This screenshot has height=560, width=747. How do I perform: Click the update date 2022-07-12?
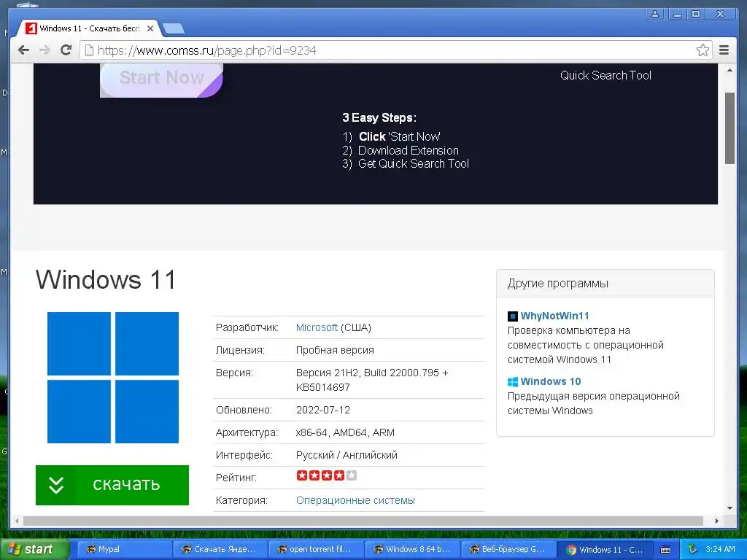pyautogui.click(x=323, y=410)
